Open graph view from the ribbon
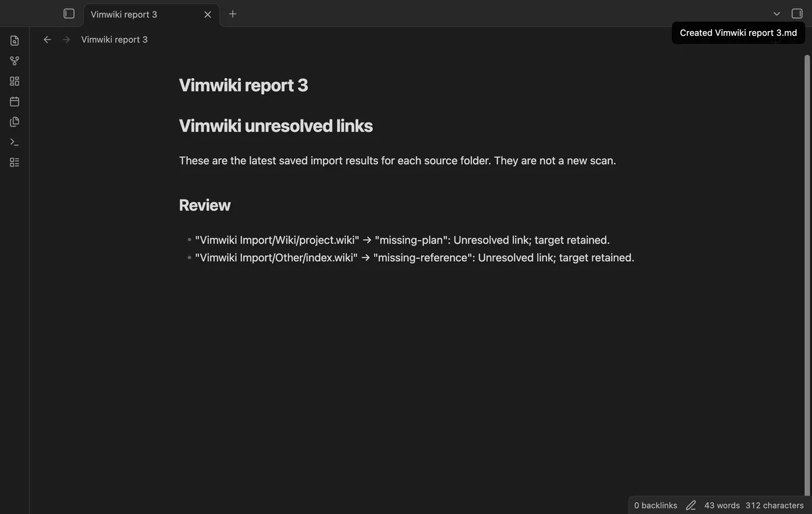Viewport: 812px width, 514px height. pyautogui.click(x=15, y=61)
